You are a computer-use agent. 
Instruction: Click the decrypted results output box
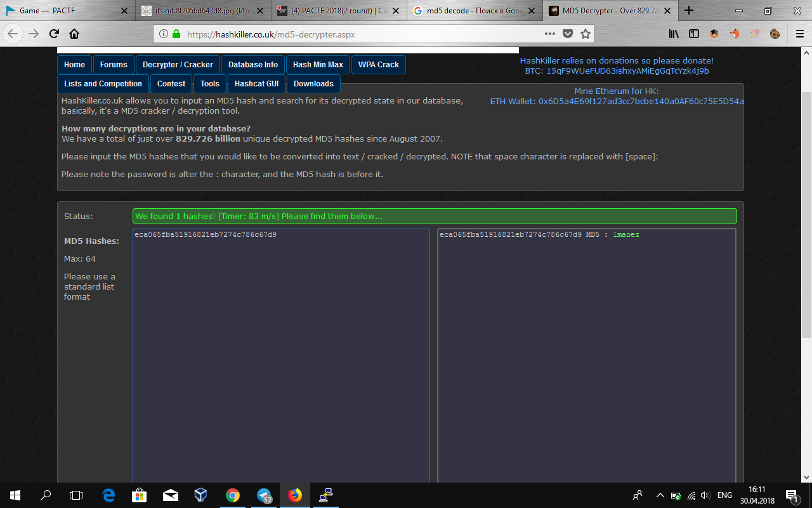point(587,356)
